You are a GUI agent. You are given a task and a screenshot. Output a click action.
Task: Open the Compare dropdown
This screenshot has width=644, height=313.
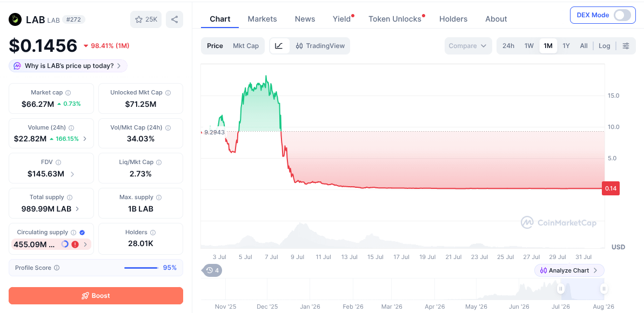468,46
